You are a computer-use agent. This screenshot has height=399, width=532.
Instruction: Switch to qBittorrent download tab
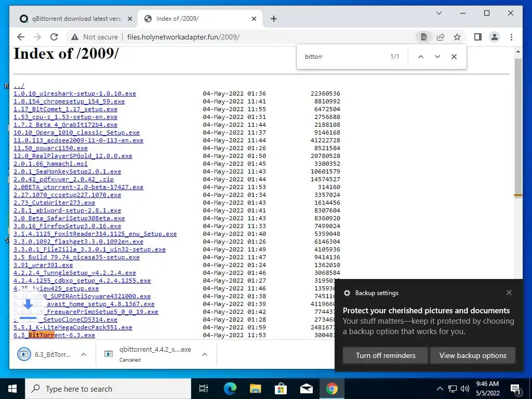click(x=76, y=19)
